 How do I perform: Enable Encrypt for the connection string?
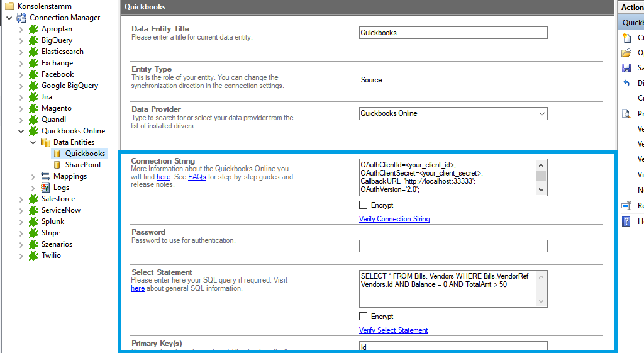click(363, 205)
